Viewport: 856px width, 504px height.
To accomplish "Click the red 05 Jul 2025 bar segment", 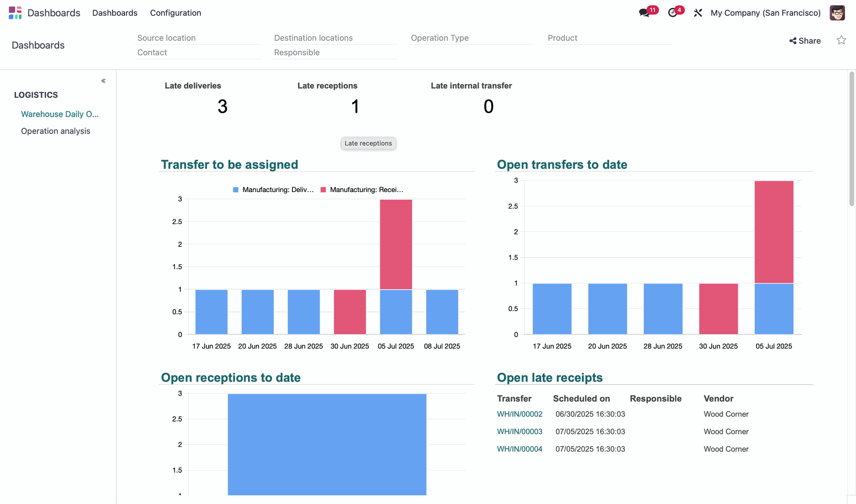I will [x=395, y=244].
